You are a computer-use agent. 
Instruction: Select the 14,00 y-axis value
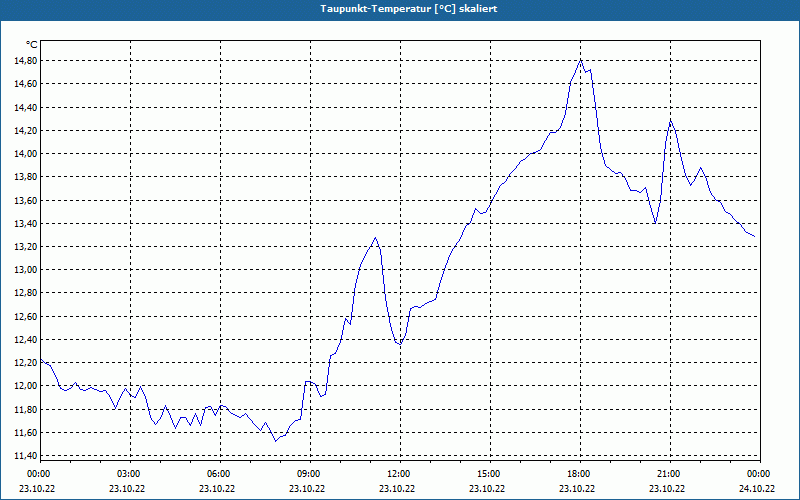26,154
